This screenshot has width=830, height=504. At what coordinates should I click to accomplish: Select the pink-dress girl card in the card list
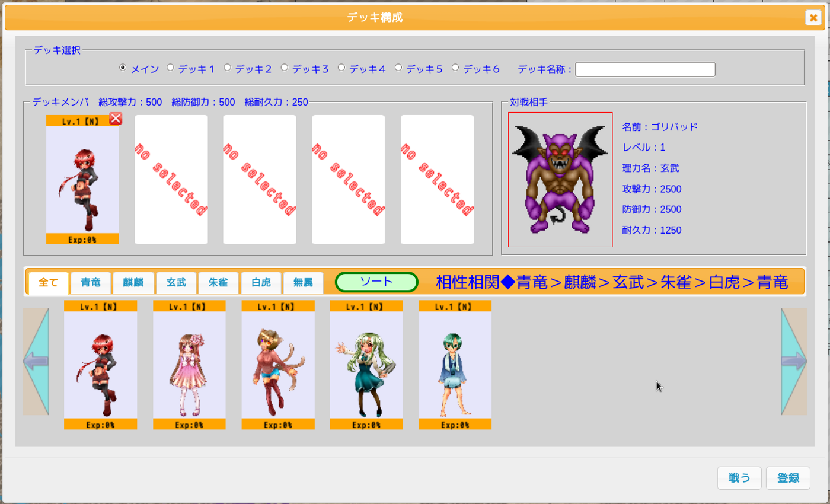(189, 365)
